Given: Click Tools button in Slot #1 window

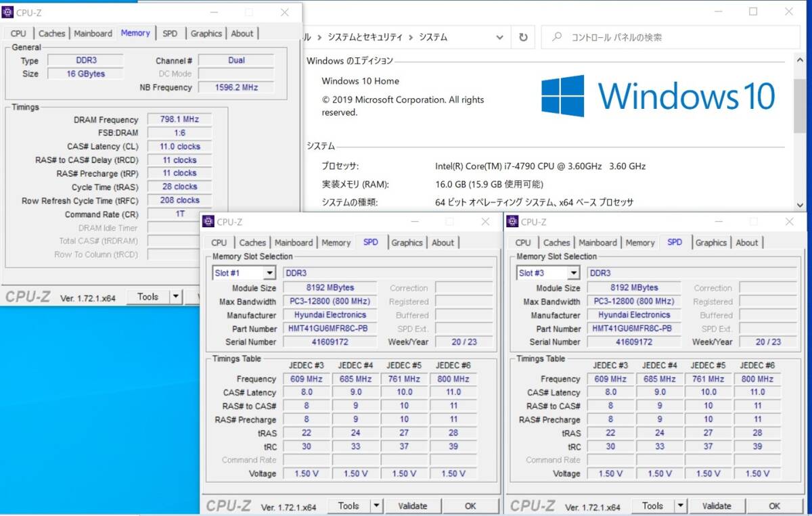Looking at the screenshot, I should point(348,505).
